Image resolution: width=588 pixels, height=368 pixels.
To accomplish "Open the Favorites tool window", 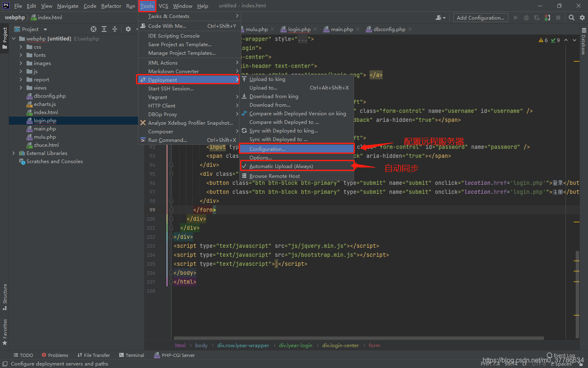I will 5,332.
